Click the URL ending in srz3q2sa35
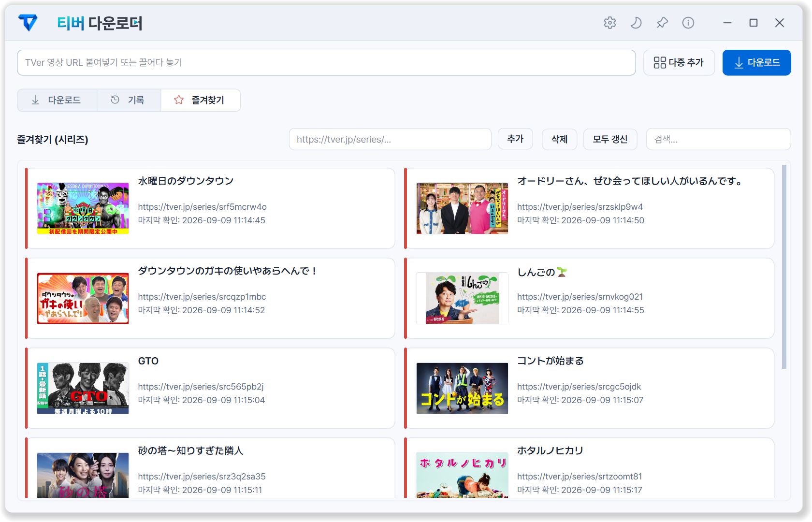The height and width of the screenshot is (522, 812). (202, 477)
